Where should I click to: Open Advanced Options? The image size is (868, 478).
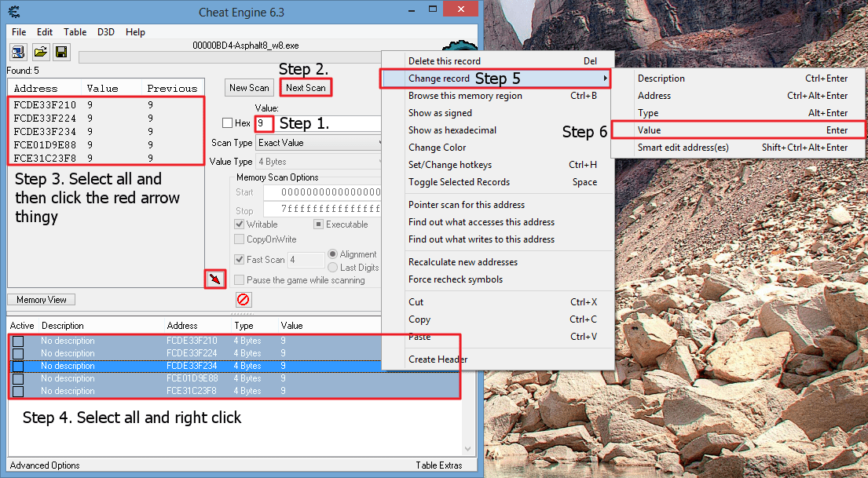click(x=45, y=465)
